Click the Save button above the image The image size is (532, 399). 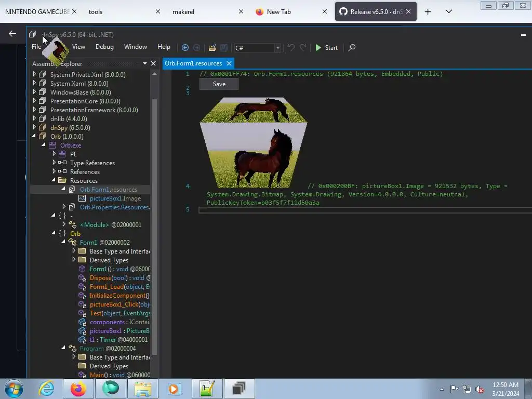(x=219, y=84)
